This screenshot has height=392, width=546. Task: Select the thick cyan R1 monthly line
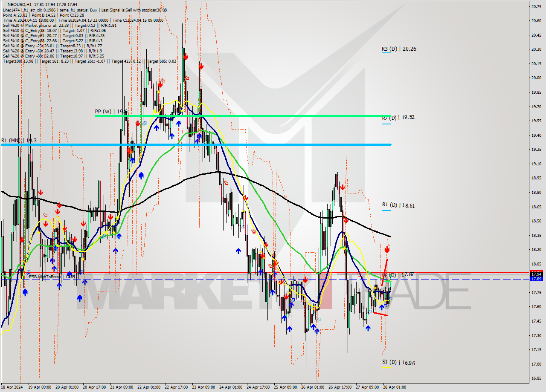click(x=196, y=145)
